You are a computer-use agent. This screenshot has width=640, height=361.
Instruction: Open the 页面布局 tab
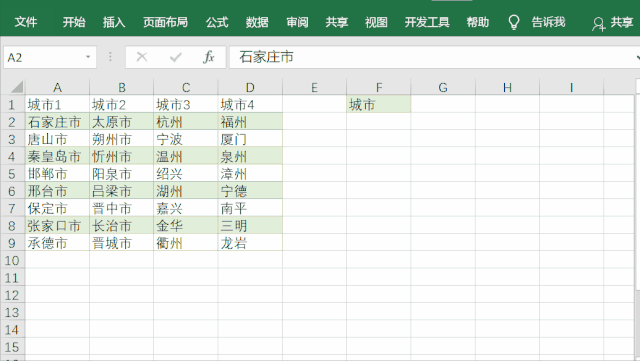click(165, 22)
